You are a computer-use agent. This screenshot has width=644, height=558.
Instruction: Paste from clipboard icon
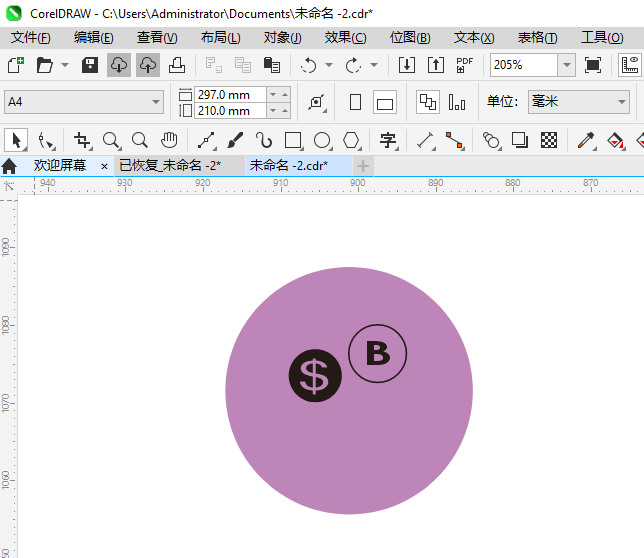271,65
